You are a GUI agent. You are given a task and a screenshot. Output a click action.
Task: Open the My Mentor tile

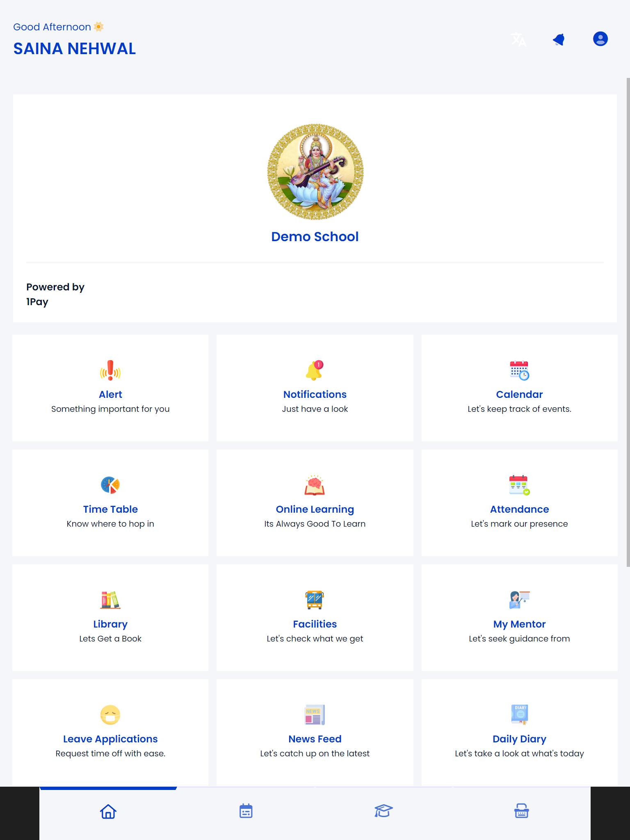(519, 618)
